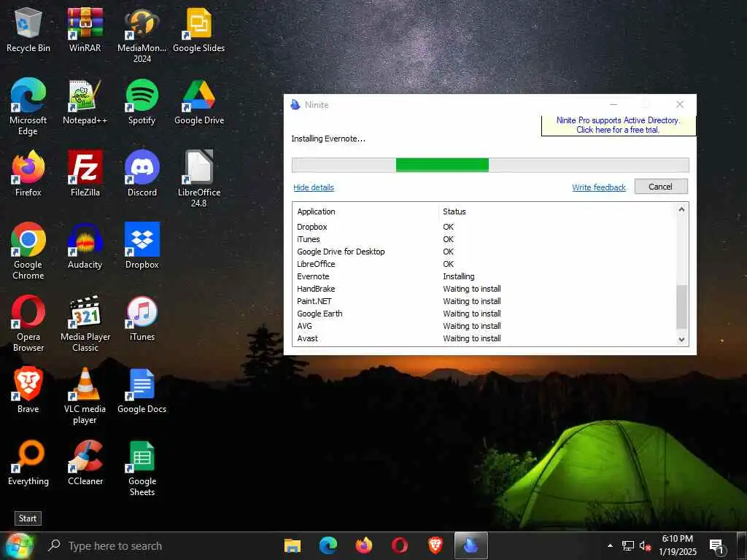Click the Firefox icon in the taskbar
The image size is (747, 560).
(363, 545)
